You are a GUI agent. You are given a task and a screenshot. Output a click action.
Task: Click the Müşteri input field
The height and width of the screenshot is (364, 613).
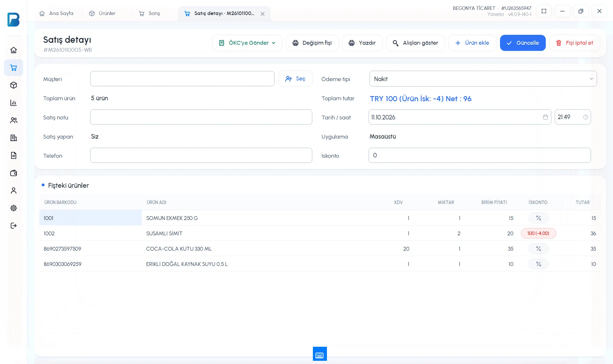182,79
